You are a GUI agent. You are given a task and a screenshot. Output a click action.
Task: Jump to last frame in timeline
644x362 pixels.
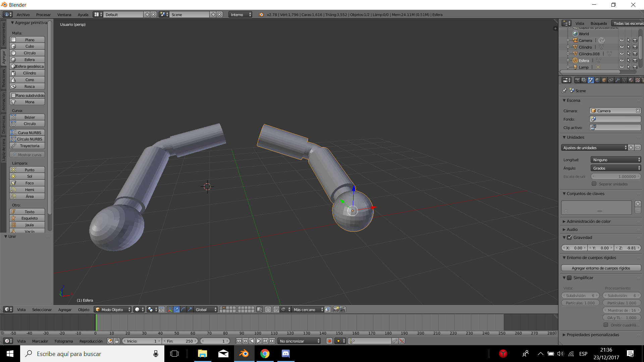pos(272,341)
